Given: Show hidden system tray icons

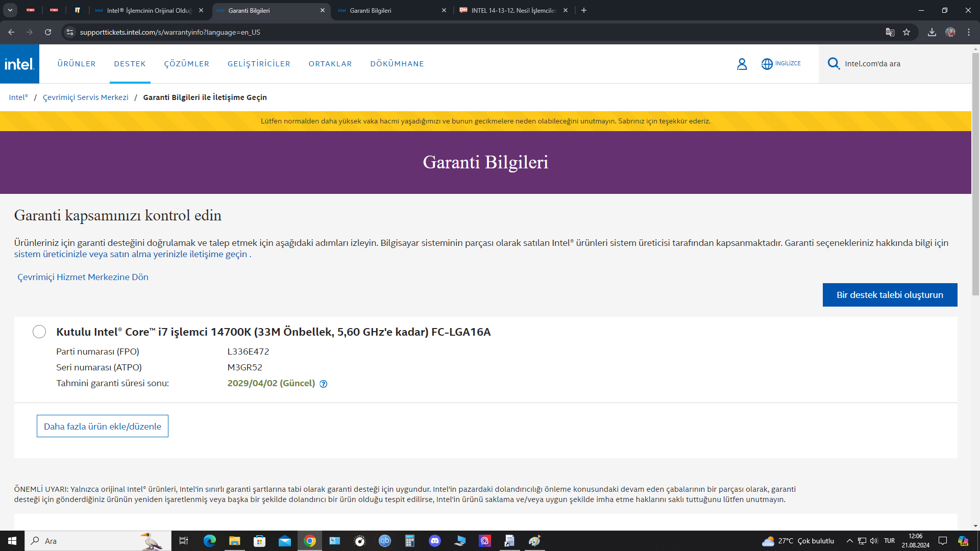Looking at the screenshot, I should 849,541.
